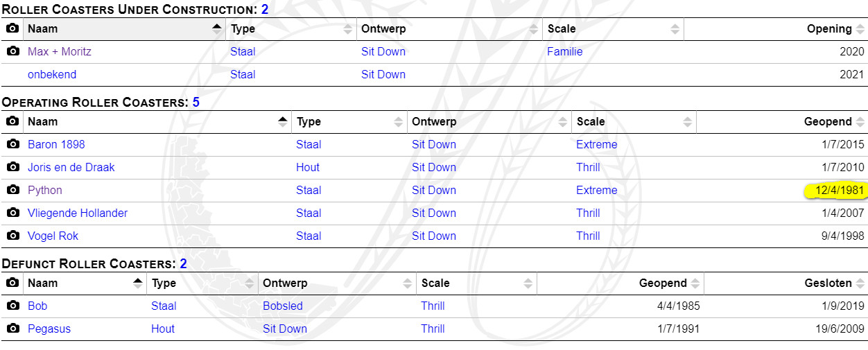
Task: Sort operating coasters by Scale header
Action: [x=591, y=122]
